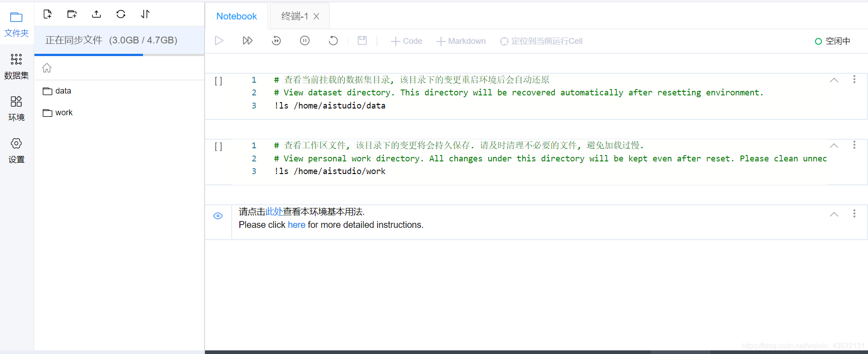Collapse the /home/aistudio/data cell
Image resolution: width=868 pixels, height=354 pixels.
[x=834, y=80]
